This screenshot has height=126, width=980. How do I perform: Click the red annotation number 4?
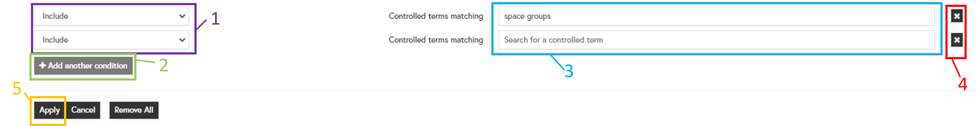[x=962, y=84]
